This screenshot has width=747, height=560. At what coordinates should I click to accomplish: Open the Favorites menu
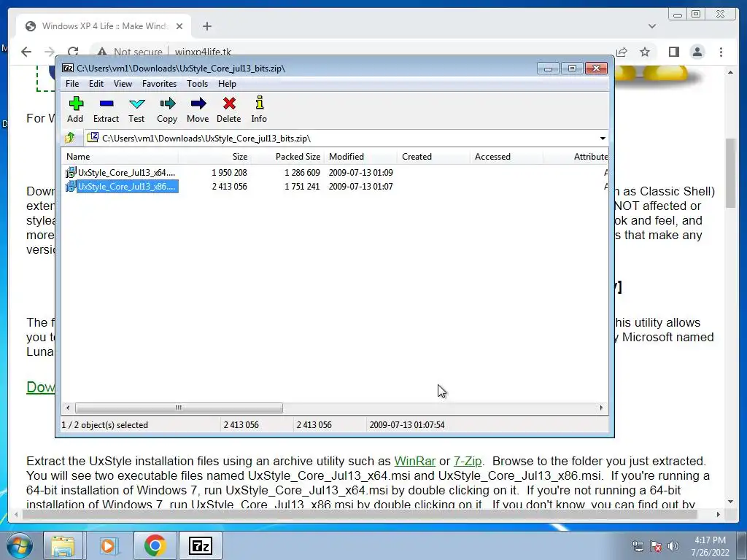[159, 84]
